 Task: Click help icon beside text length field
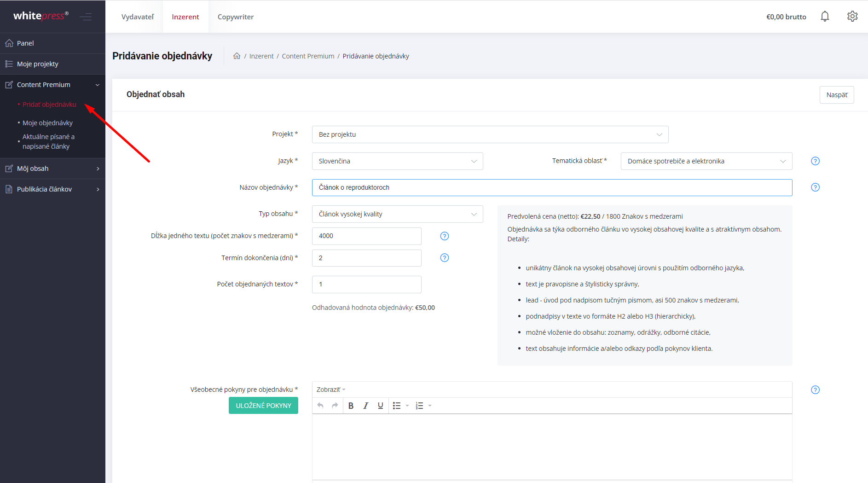(x=444, y=236)
